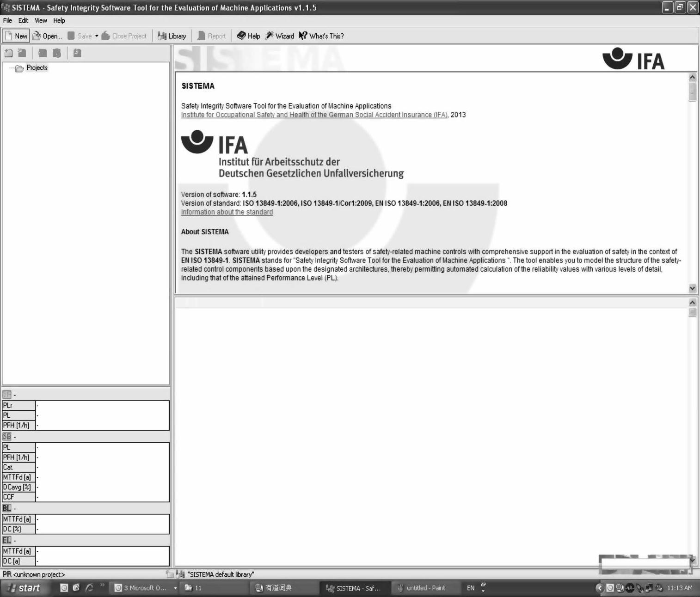Expand the Save dropdown arrow

97,36
